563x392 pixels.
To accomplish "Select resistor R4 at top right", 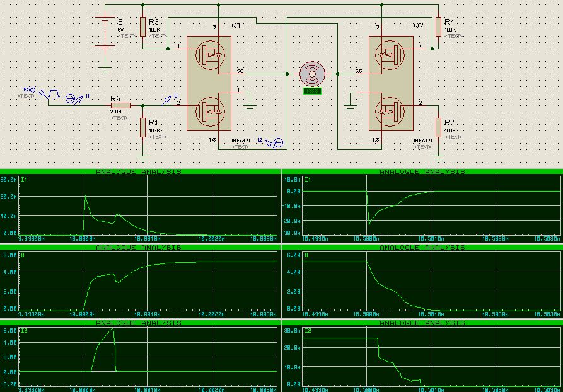I will pos(438,26).
